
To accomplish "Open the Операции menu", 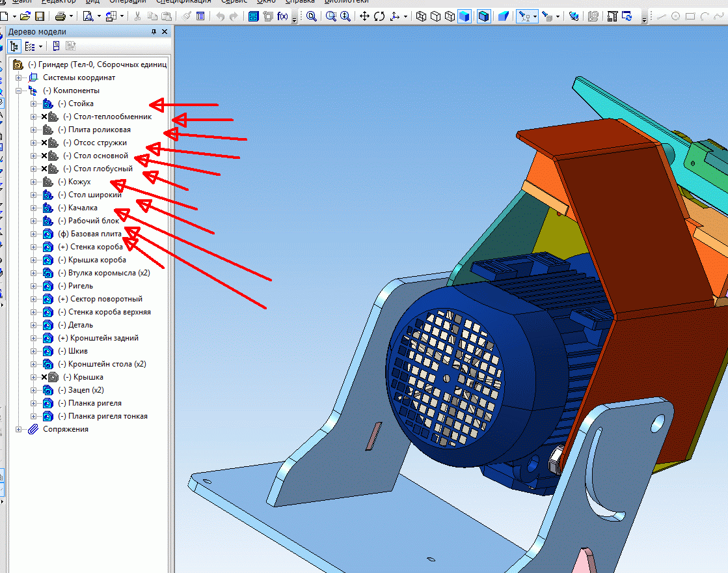I will [x=128, y=1].
